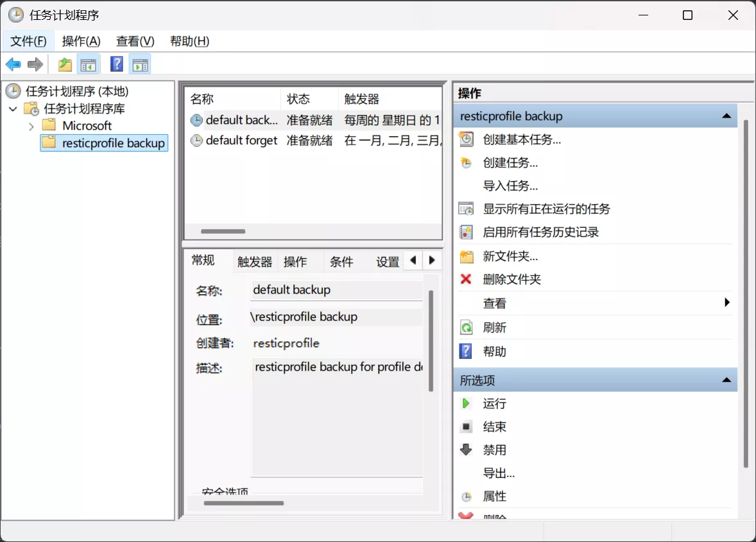Click the 显示所有正在运行的任务 icon
Viewport: 756px width, 542px height.
pos(466,209)
